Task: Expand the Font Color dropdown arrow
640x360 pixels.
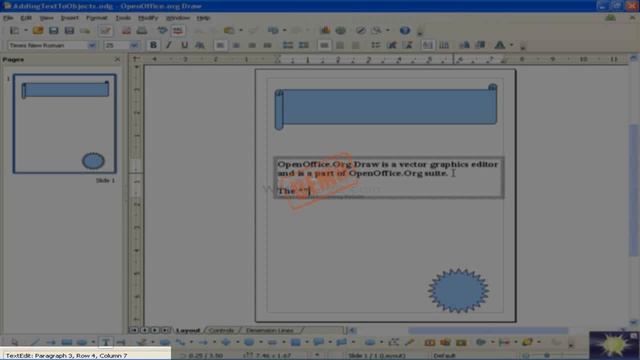Action: click(x=511, y=45)
